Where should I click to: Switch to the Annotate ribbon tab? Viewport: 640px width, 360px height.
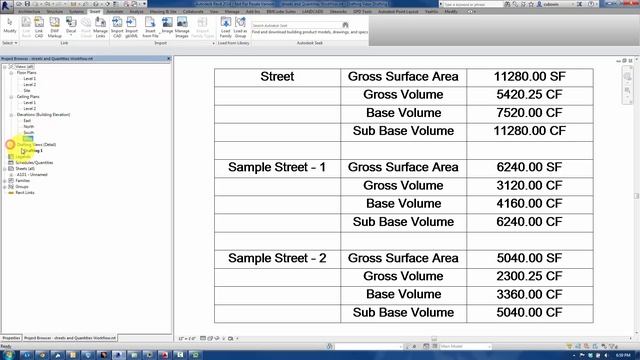115,12
